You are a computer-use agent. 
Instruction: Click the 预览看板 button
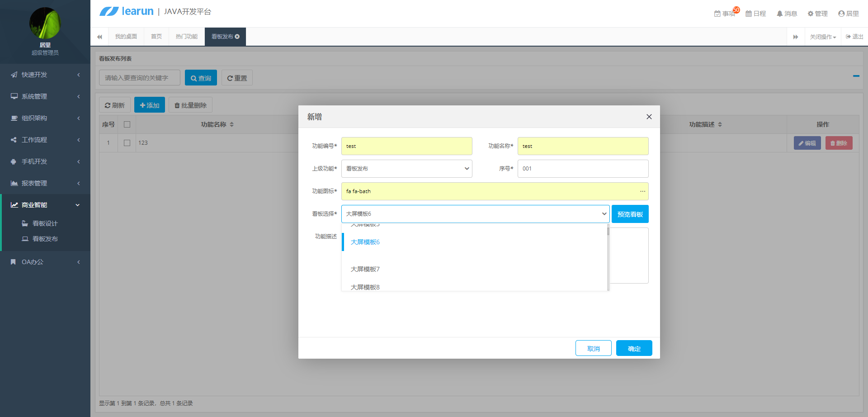tap(630, 214)
